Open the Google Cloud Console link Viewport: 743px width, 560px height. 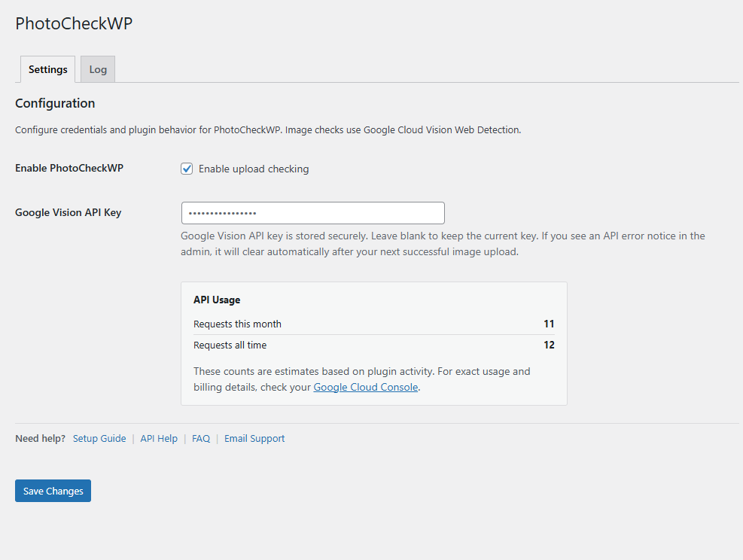[x=365, y=387]
